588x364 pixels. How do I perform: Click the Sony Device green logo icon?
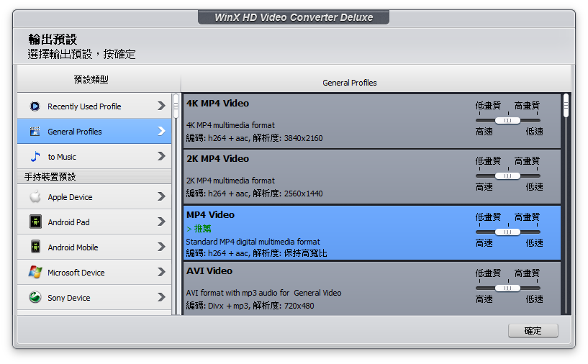click(x=35, y=297)
